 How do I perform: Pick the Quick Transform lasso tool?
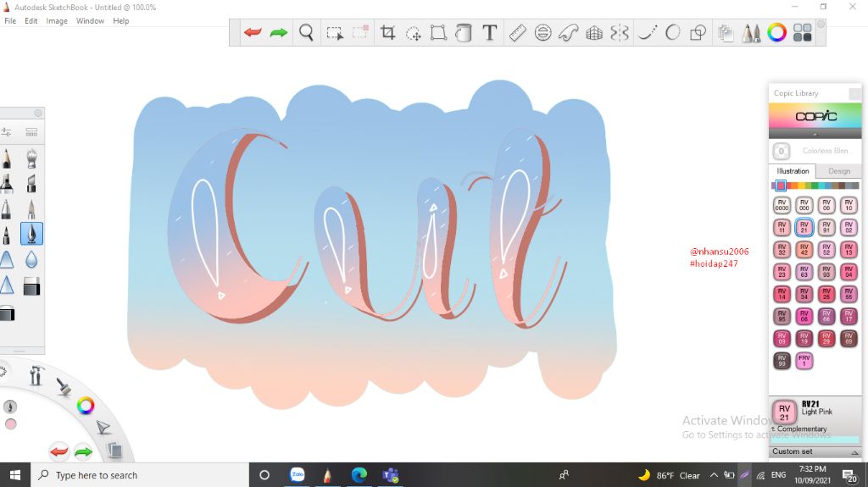[x=413, y=33]
